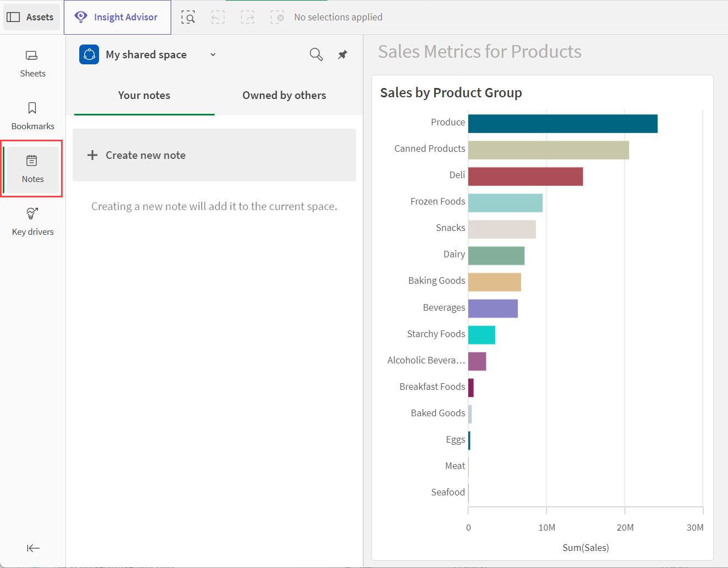Pin the notes panel
This screenshot has height=568, width=728.
click(x=342, y=54)
